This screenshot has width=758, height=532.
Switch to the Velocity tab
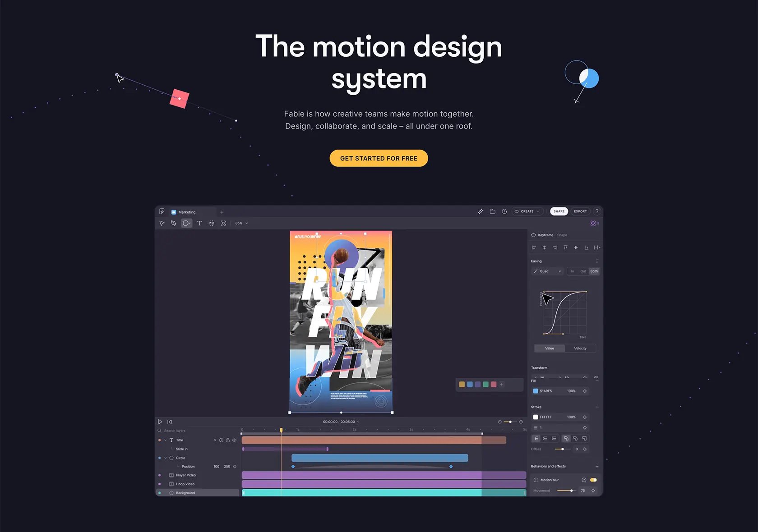(580, 349)
